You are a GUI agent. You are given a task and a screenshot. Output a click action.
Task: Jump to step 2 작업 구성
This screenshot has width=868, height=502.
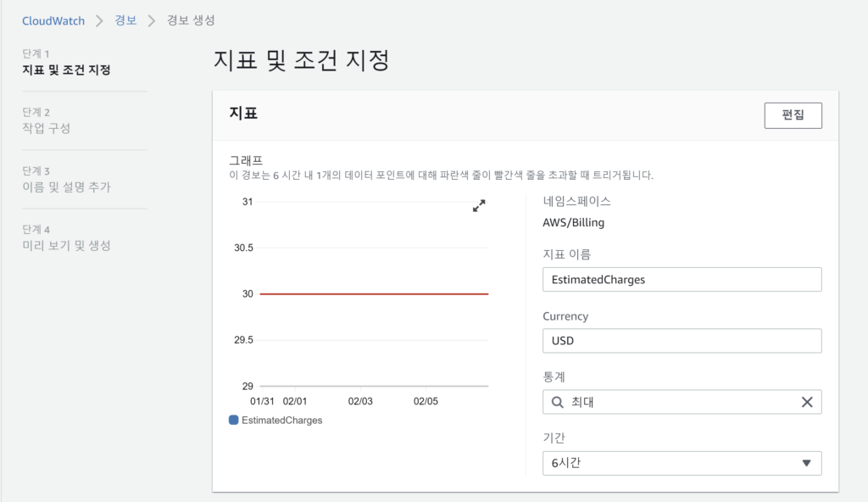(47, 128)
